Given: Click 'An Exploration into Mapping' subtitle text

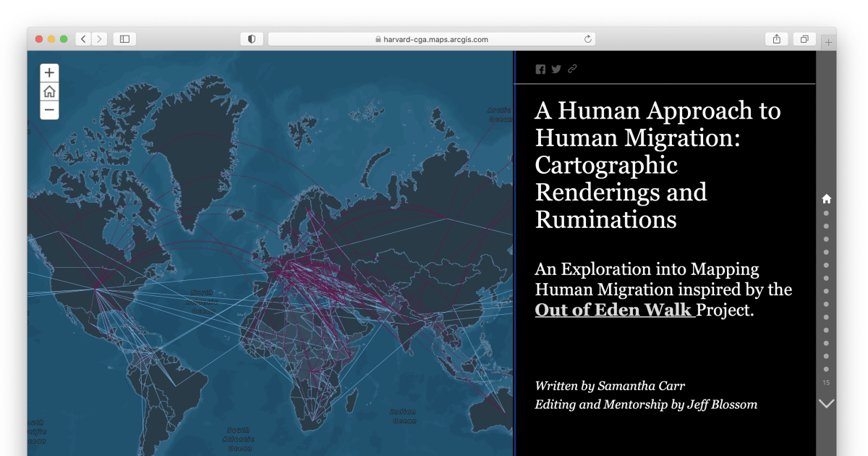Looking at the screenshot, I should 647,269.
